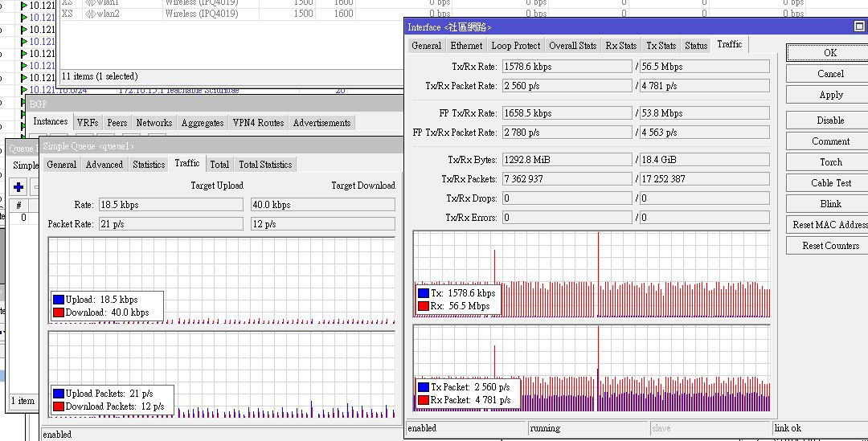Viewport: 868px width, 441px height.
Task: Open the Advertisements tab in BGP
Action: point(321,123)
